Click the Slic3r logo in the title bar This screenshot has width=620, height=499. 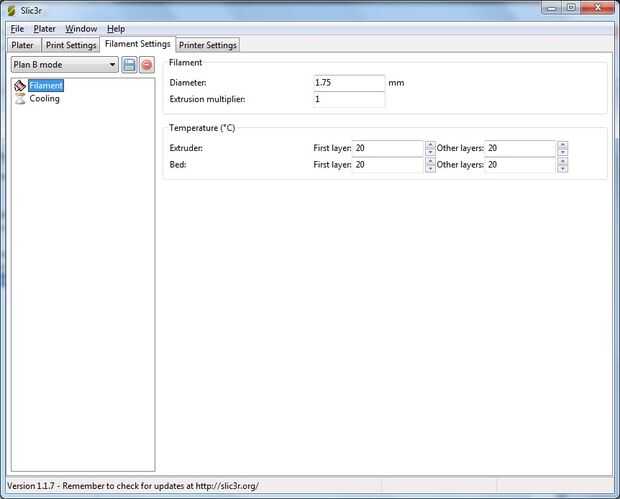[12, 11]
